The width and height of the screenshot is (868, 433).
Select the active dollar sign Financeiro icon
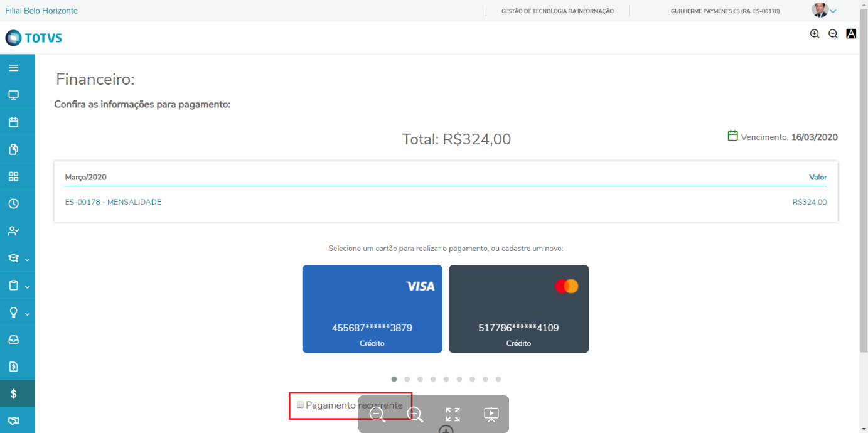13,394
